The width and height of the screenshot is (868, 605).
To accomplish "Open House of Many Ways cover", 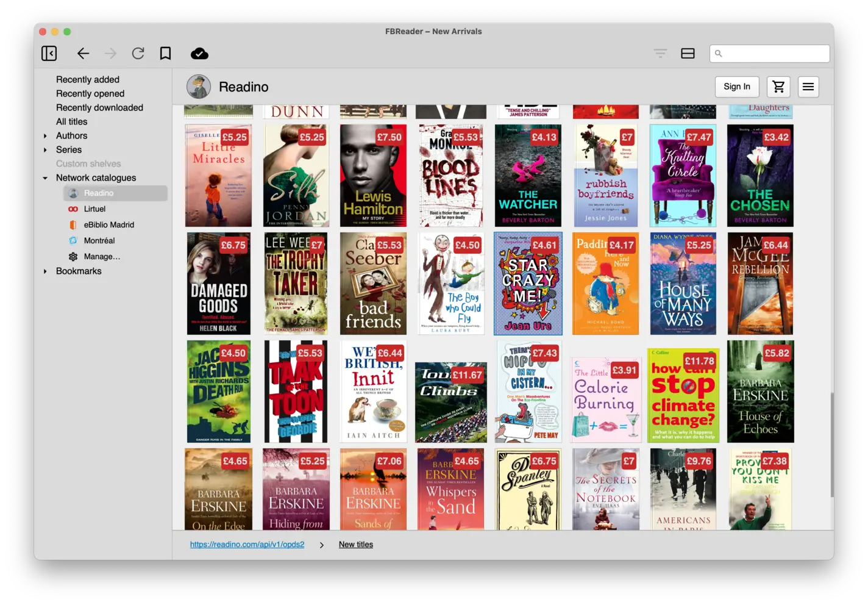I will [x=683, y=284].
